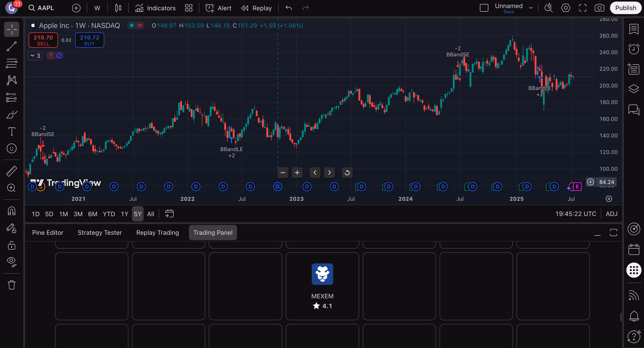Image resolution: width=644 pixels, height=348 pixels.
Task: Create a new Alert
Action: 218,8
